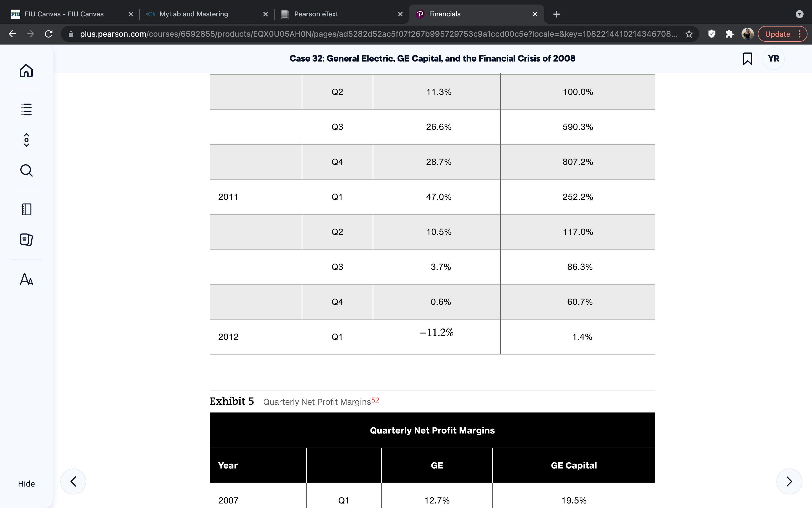Open the search magnifier in sidebar
Viewport: 812px width, 508px height.
click(x=26, y=170)
